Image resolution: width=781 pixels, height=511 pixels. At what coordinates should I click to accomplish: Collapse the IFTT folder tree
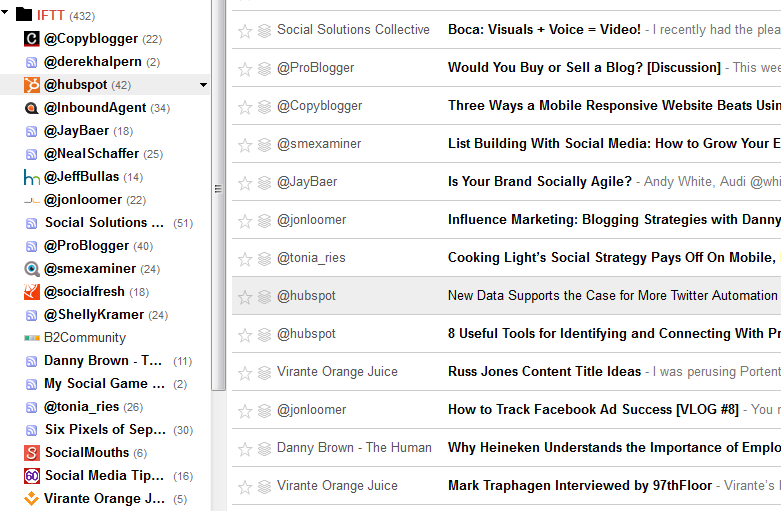5,13
